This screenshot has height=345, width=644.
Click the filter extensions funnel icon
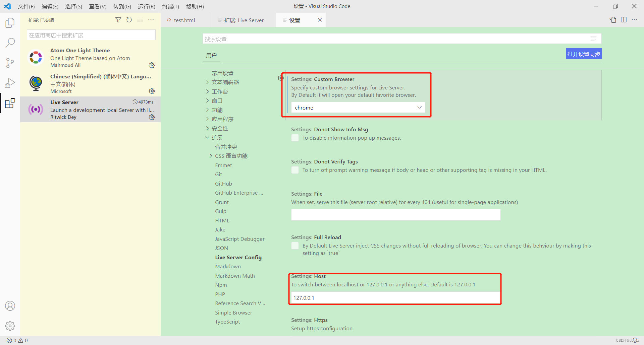pos(118,20)
